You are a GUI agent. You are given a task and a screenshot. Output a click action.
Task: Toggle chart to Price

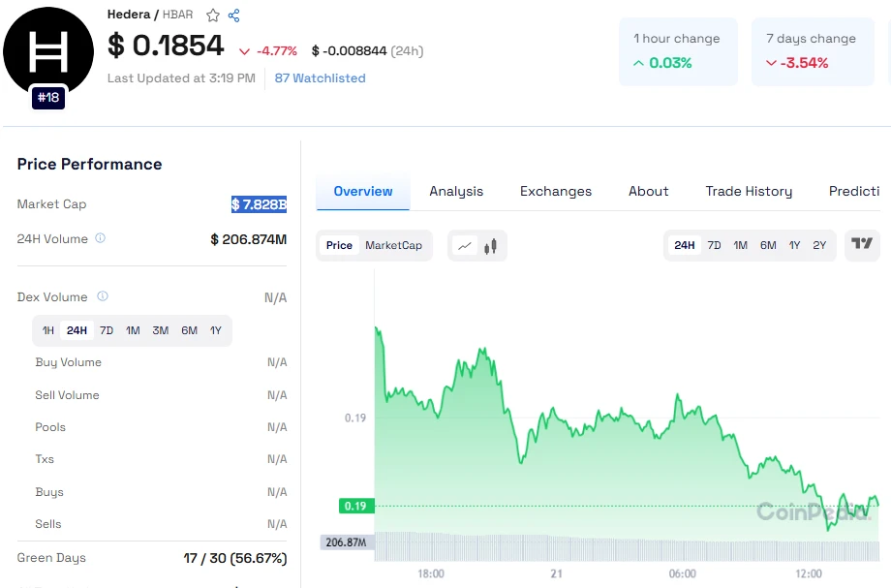pos(339,245)
